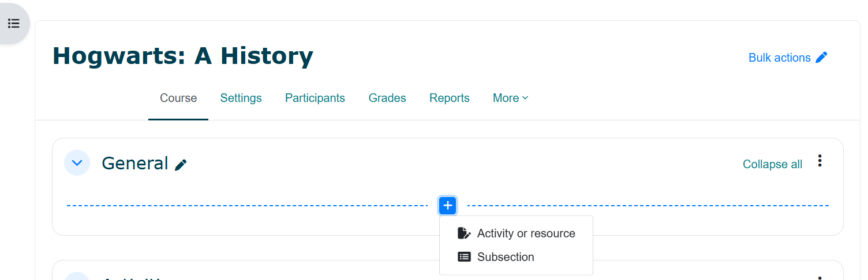This screenshot has width=868, height=280.
Task: Open General section three-dot actions menu
Action: click(x=820, y=161)
